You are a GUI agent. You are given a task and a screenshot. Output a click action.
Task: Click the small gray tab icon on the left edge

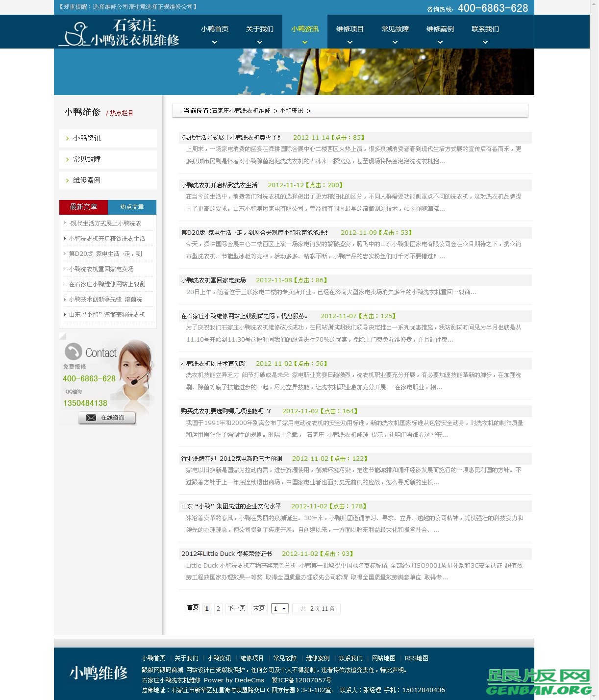click(62, 336)
